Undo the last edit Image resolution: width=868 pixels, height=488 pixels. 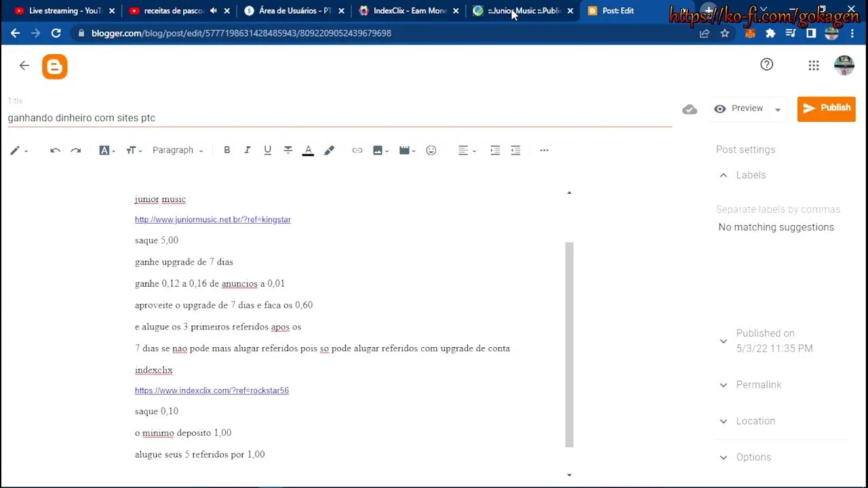[55, 150]
